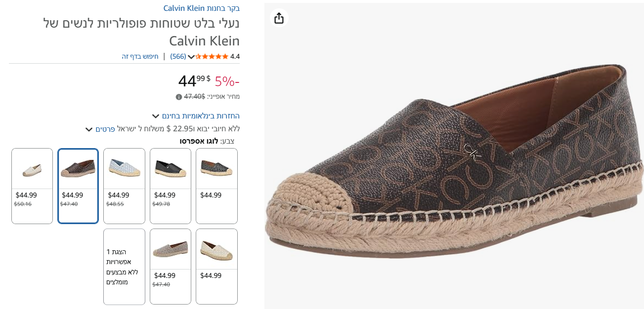
Task: Choose the black shoe color swatch
Action: point(171,186)
